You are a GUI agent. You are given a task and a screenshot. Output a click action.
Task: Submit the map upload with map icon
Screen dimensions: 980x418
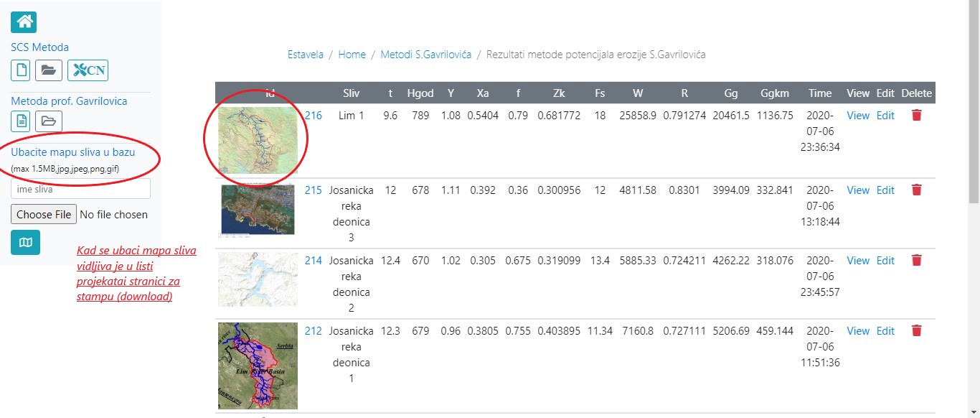pos(26,243)
